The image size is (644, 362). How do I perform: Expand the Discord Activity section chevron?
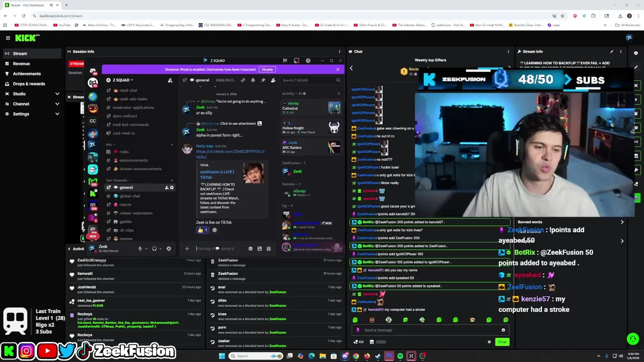pyautogui.click(x=339, y=94)
